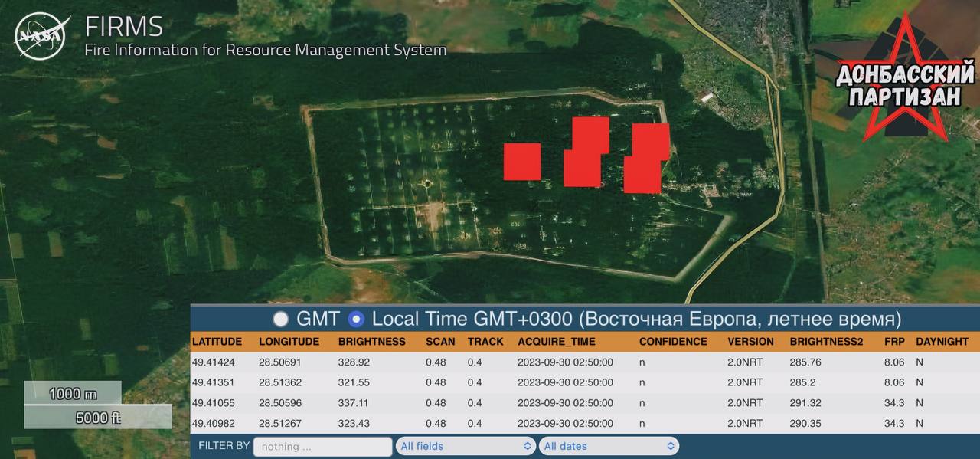Sort table by SCAN column header
Viewport: 980px width, 459px height.
coord(440,342)
